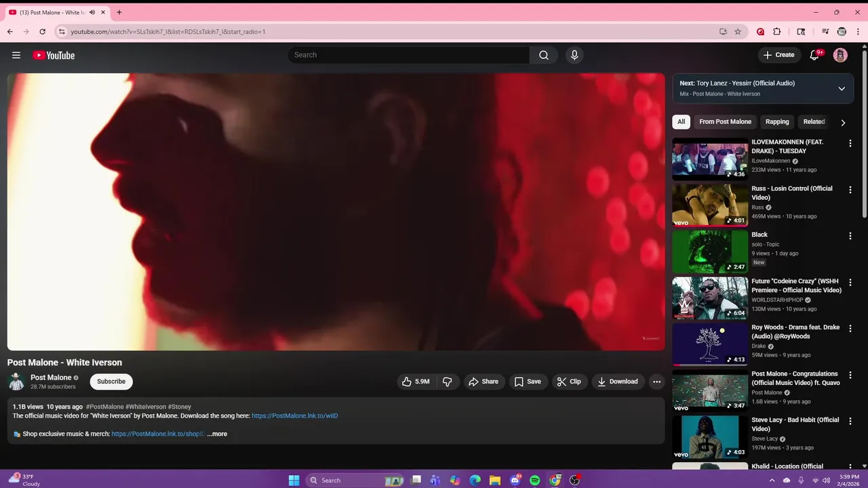Open Discord from the taskbar
The width and height of the screenshot is (868, 488).
tap(515, 480)
